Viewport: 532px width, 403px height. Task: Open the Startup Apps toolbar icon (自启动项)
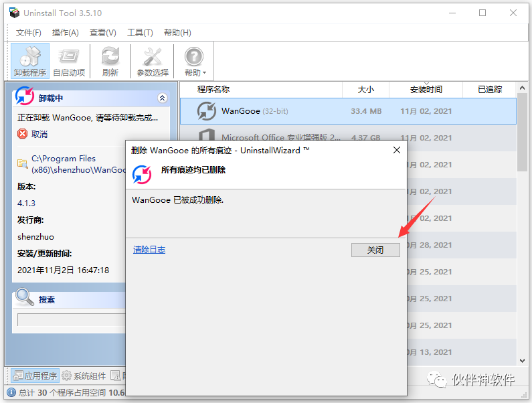(69, 61)
